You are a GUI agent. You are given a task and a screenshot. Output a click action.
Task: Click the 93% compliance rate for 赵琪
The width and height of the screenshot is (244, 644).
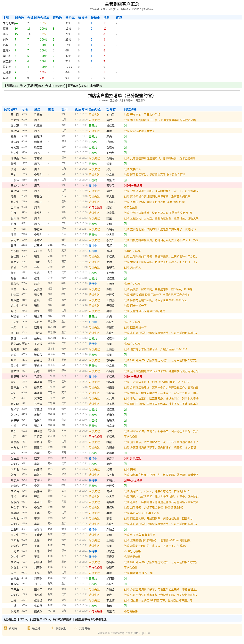(x=43, y=34)
